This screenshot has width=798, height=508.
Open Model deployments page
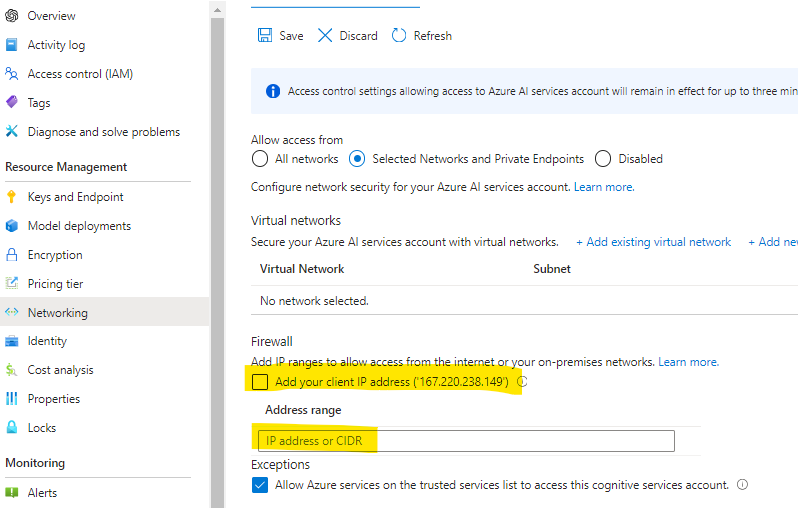tap(79, 225)
